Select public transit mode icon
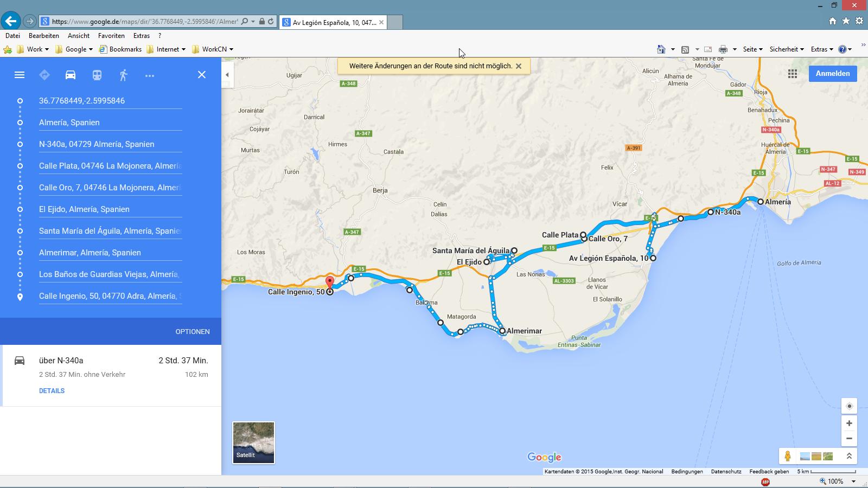868x488 pixels. point(97,75)
